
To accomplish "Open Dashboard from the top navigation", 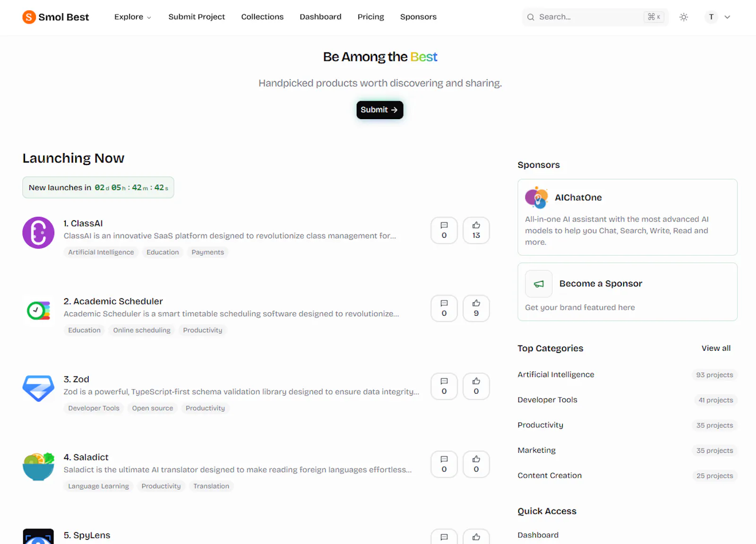I will (x=320, y=17).
